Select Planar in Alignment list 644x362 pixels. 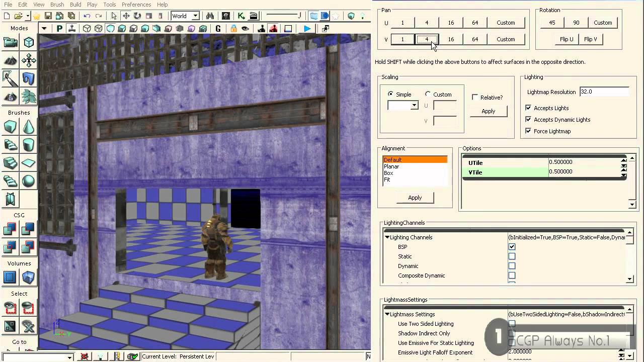[x=391, y=166]
